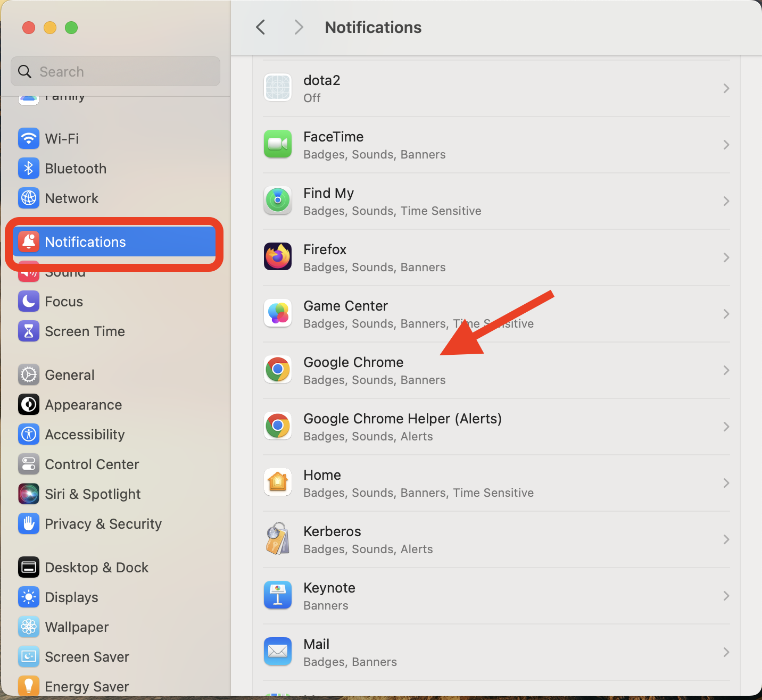
Task: Click the Network globe icon
Action: [29, 198]
